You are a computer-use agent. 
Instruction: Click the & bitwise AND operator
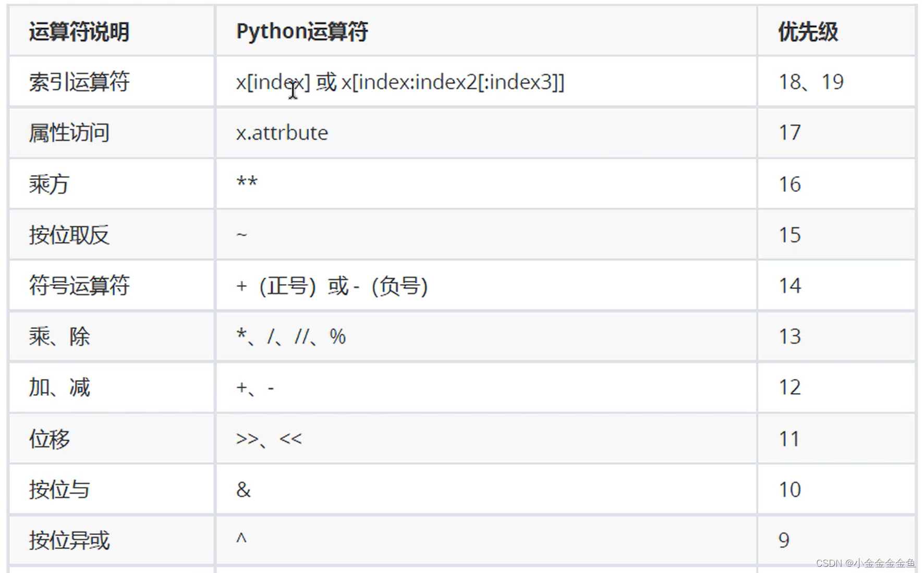click(x=244, y=490)
